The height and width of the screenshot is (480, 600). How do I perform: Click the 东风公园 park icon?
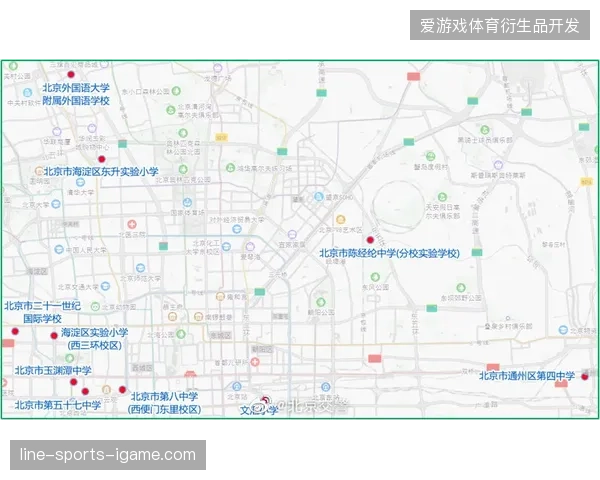pyautogui.click(x=375, y=277)
